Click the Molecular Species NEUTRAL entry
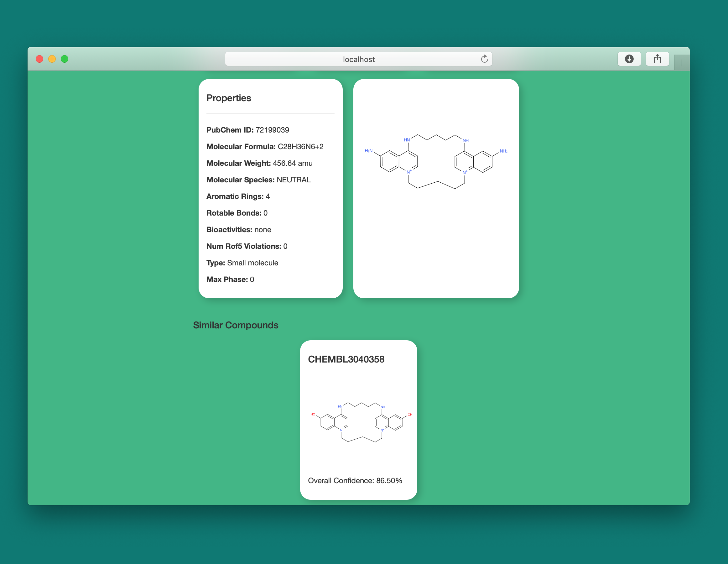Image resolution: width=728 pixels, height=564 pixels. click(258, 180)
